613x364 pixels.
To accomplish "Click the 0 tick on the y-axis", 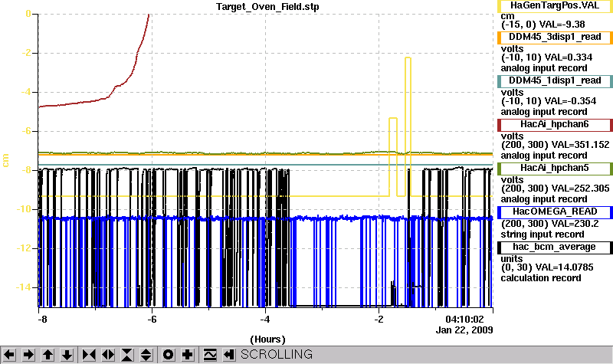I will coord(28,14).
